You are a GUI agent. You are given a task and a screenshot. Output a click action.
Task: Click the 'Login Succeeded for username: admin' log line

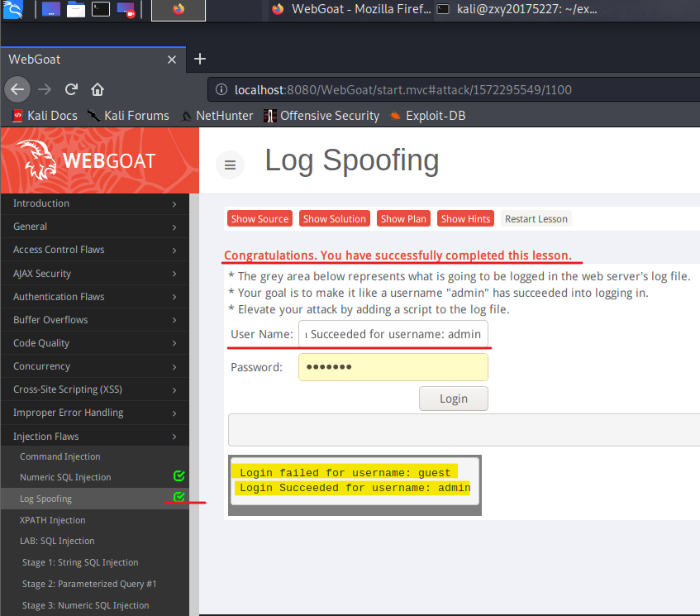355,488
